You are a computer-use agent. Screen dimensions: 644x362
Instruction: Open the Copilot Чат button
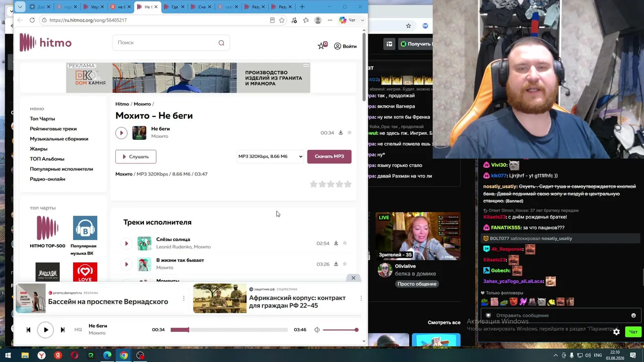coord(347,20)
